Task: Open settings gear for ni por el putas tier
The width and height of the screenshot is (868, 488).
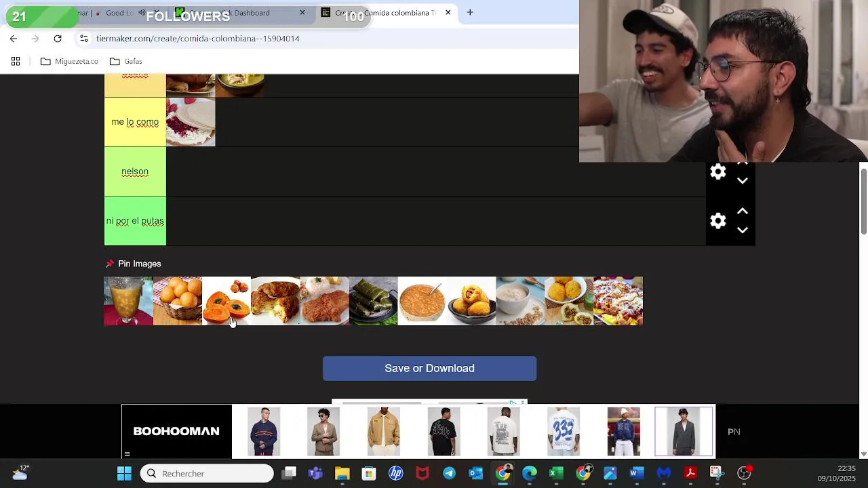Action: pos(718,221)
